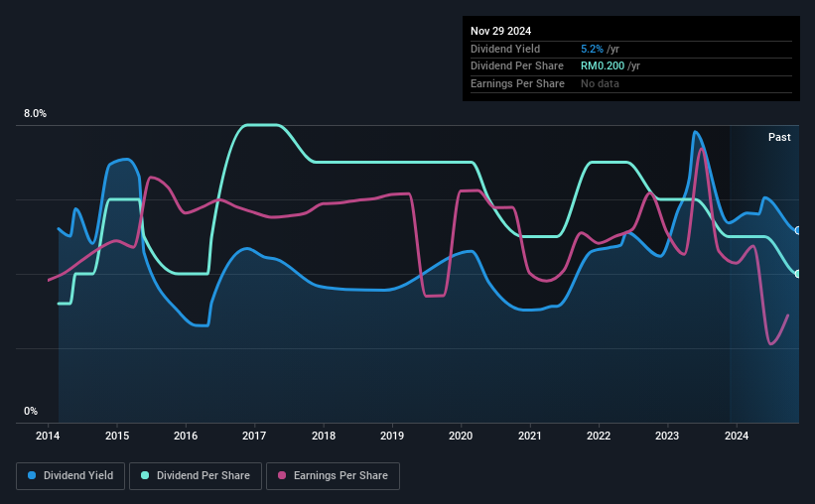Click the 2016 x-axis label
Image resolution: width=815 pixels, height=504 pixels.
[x=186, y=436]
